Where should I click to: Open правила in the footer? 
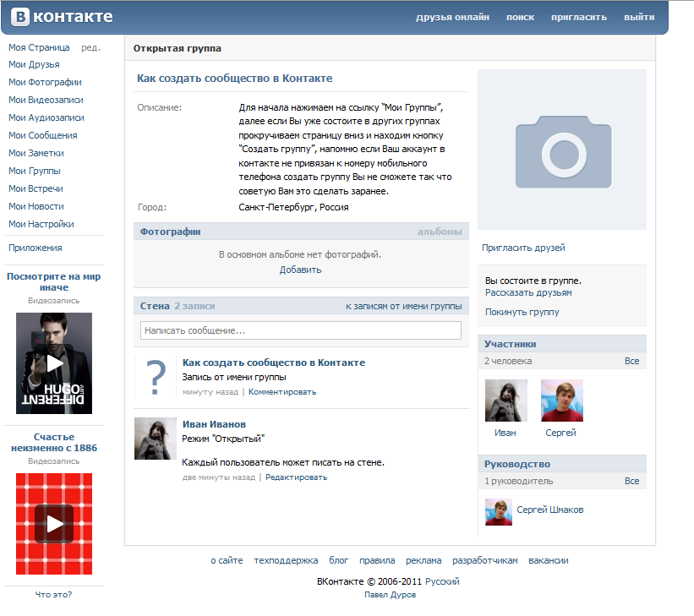(x=377, y=561)
